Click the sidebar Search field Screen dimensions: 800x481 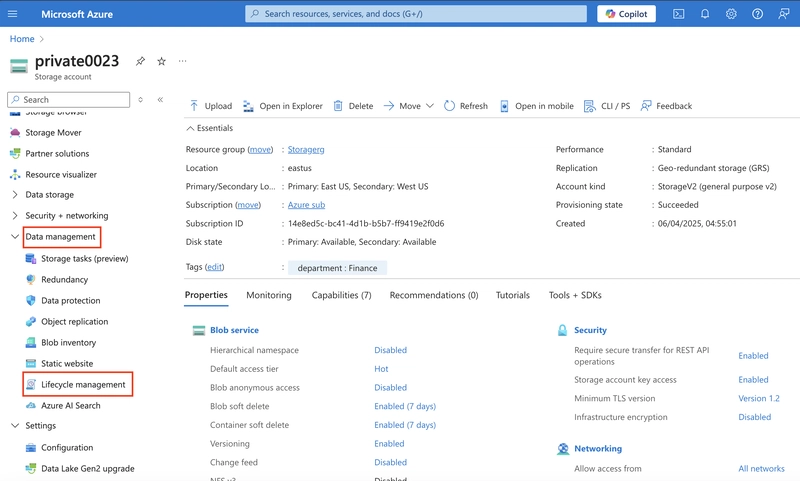click(x=69, y=99)
